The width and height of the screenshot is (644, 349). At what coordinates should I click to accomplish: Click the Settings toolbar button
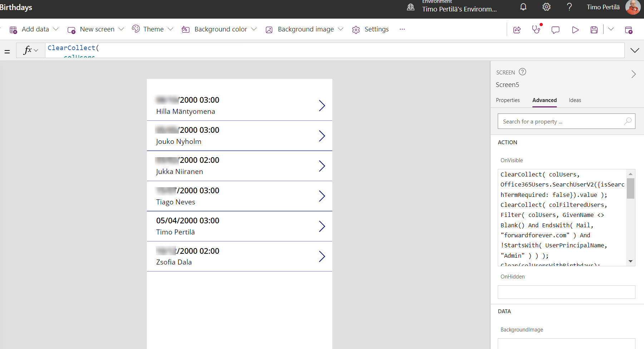[370, 29]
